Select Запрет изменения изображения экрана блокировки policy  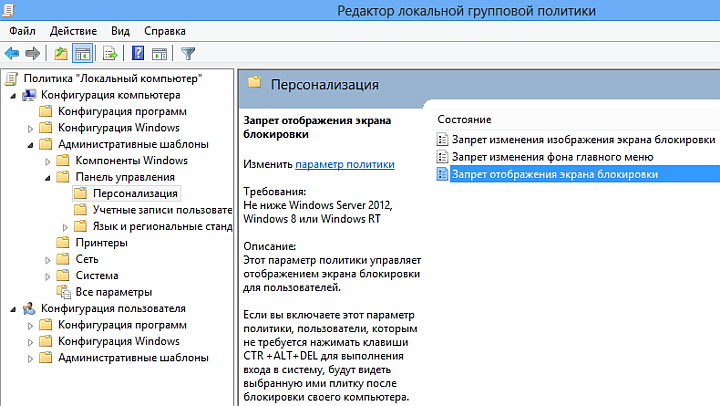pyautogui.click(x=583, y=139)
